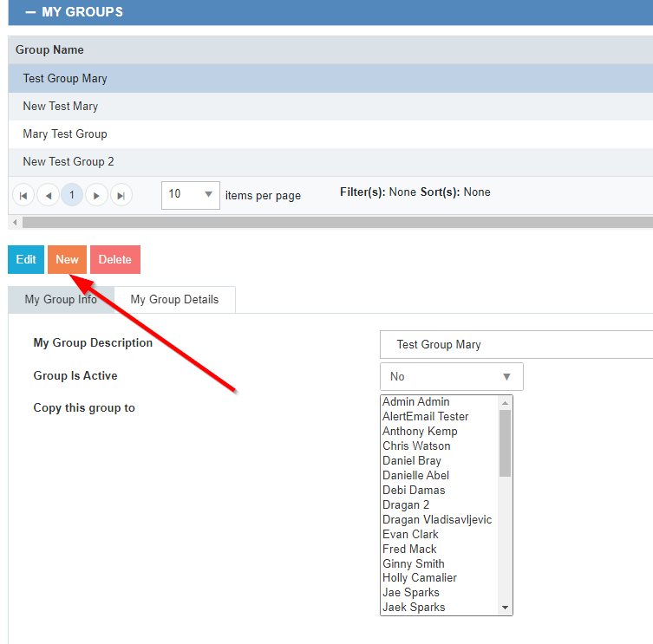Select Anthony Kemp in copy list
Image resolution: width=653 pixels, height=644 pixels.
coord(440,432)
